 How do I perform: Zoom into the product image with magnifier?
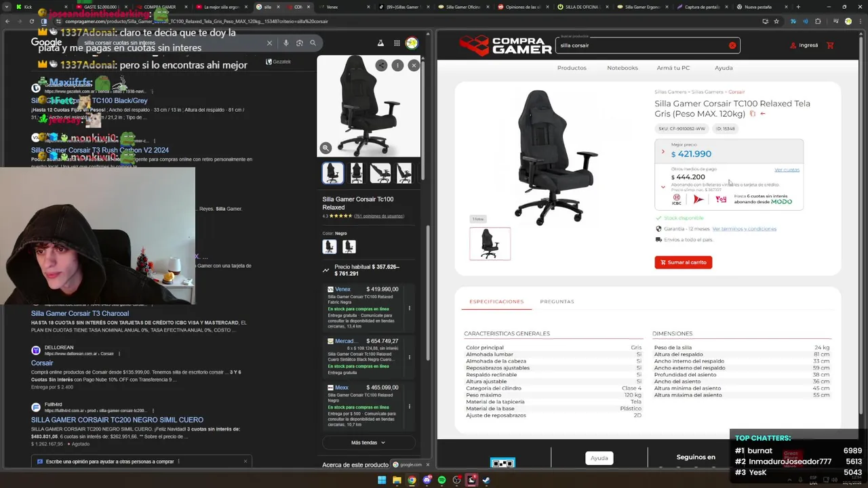(x=325, y=148)
